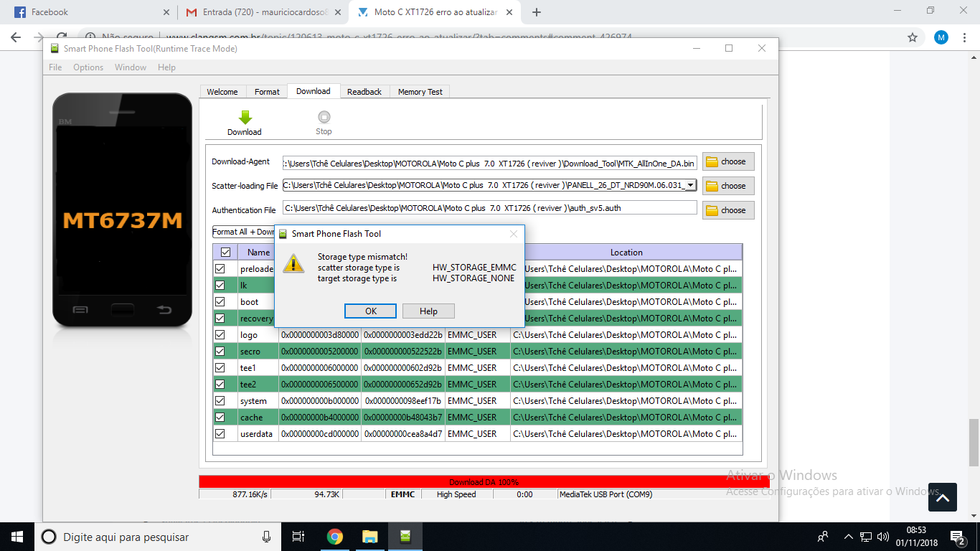The height and width of the screenshot is (551, 980).
Task: Close the Facebook browser tab
Action: (166, 12)
